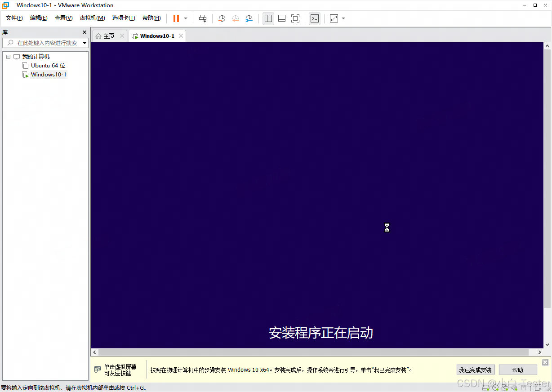This screenshot has width=552, height=392.
Task: Click the hard disk status bar icon
Action: 485,388
